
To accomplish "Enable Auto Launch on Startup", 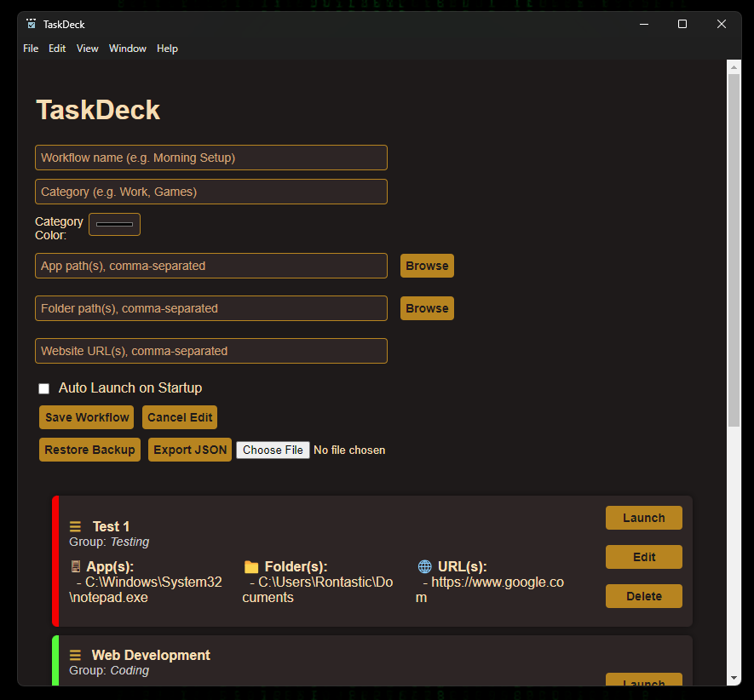I will (x=43, y=387).
